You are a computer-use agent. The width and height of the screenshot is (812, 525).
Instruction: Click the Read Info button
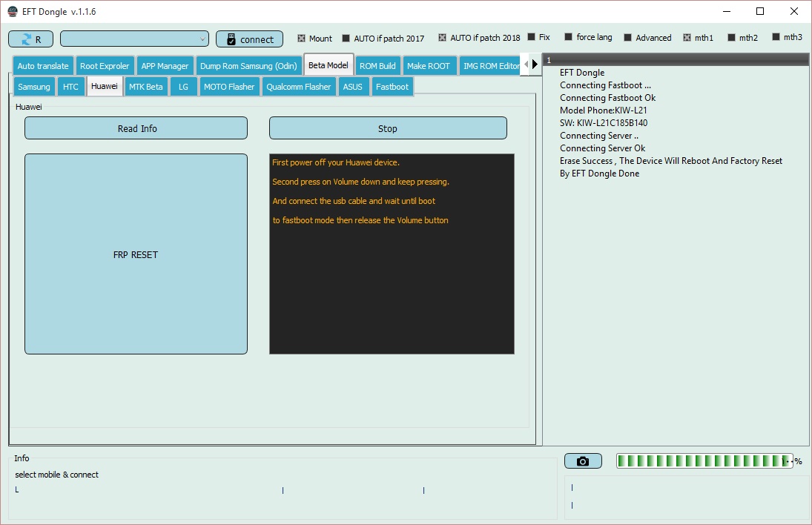point(136,128)
